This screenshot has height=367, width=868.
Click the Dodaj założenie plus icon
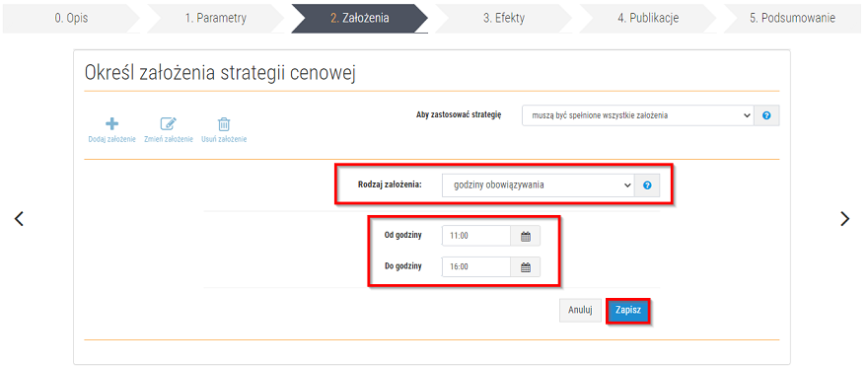(111, 124)
